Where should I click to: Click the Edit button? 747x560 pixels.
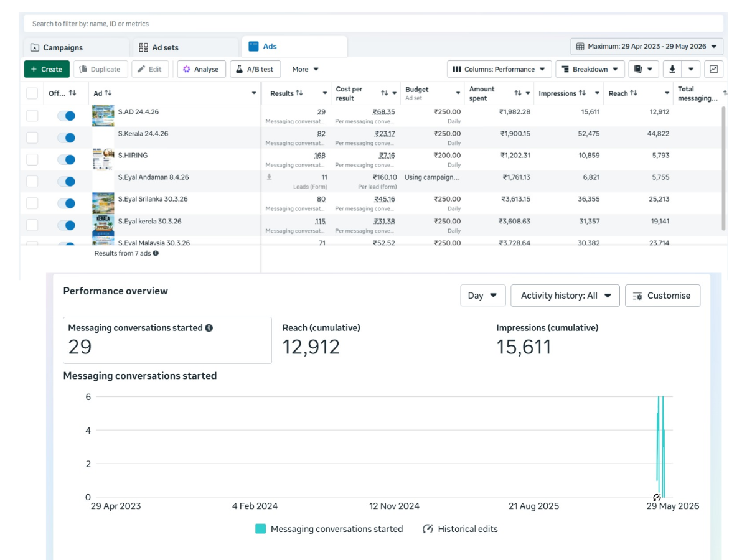pos(149,69)
